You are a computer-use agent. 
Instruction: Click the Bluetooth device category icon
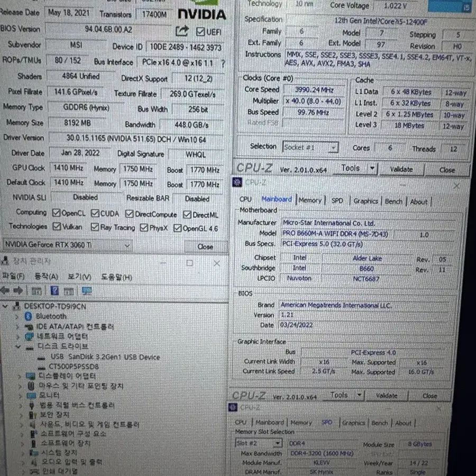point(29,316)
